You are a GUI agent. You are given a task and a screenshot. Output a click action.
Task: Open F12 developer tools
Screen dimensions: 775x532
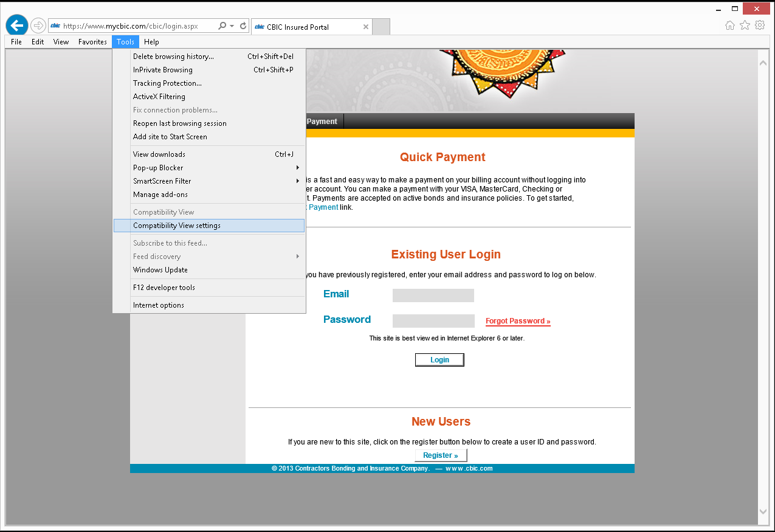[209, 288]
